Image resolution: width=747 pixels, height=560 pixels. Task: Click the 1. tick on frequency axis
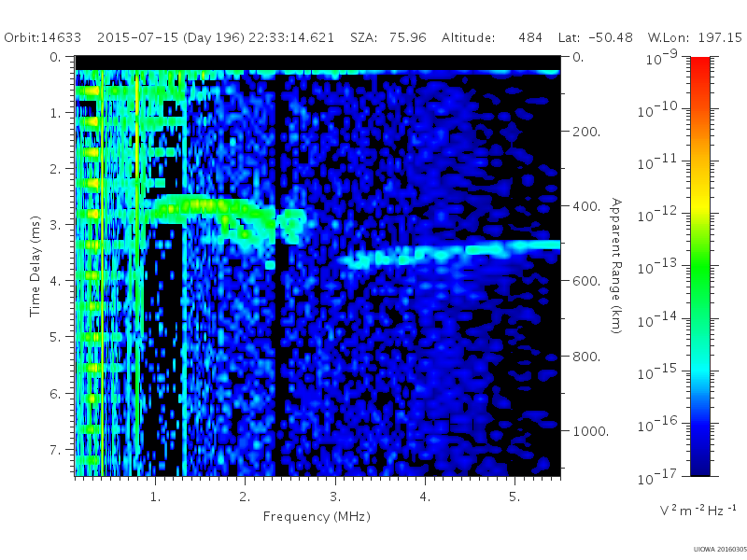coord(155,497)
